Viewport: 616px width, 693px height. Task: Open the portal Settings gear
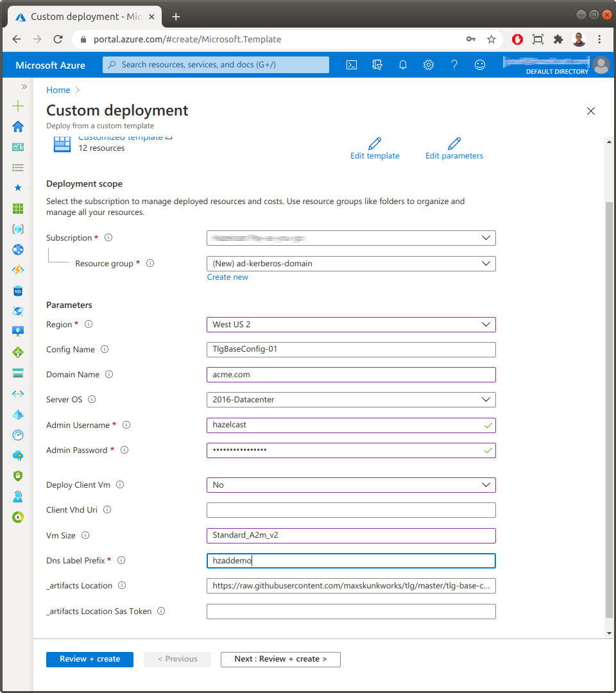click(428, 65)
